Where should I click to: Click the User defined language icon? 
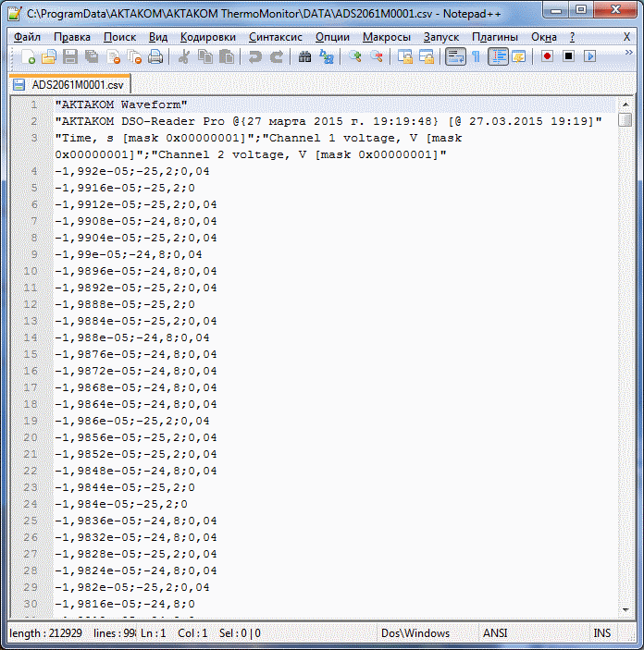[x=519, y=56]
